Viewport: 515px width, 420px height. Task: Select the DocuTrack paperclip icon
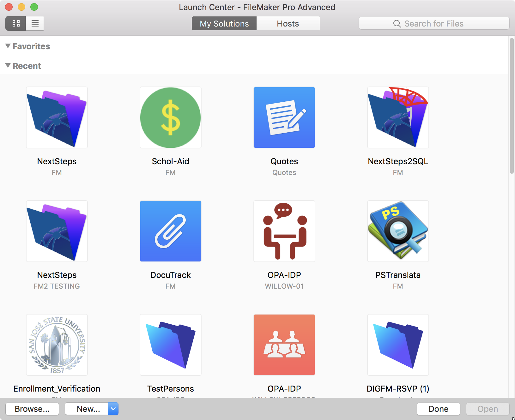coord(170,231)
